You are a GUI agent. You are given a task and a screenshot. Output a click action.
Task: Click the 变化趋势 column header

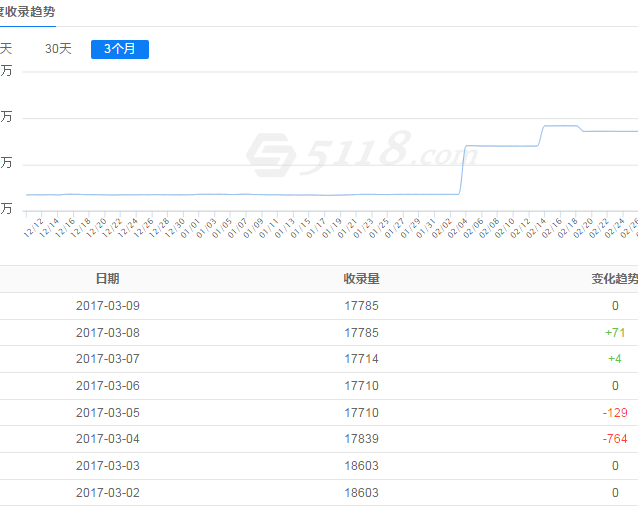[x=613, y=279]
